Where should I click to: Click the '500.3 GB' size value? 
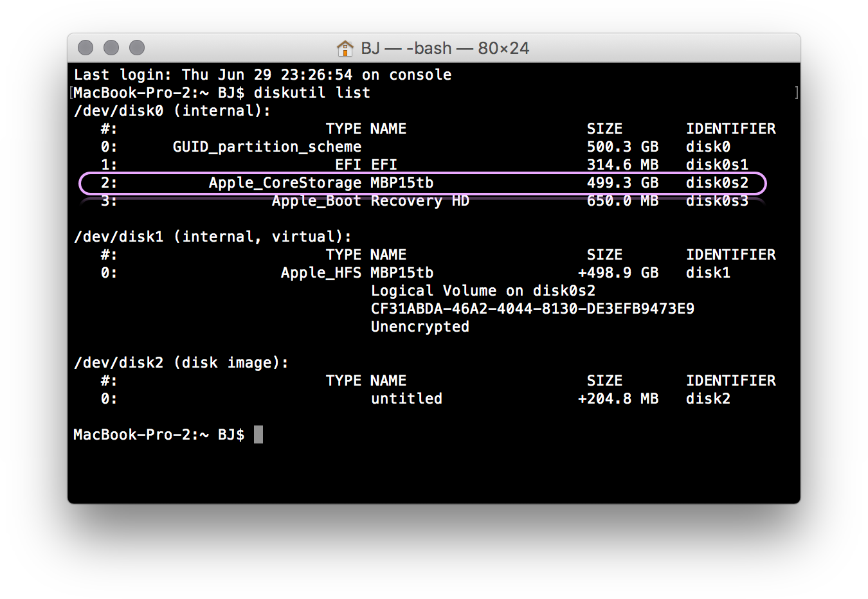point(622,147)
